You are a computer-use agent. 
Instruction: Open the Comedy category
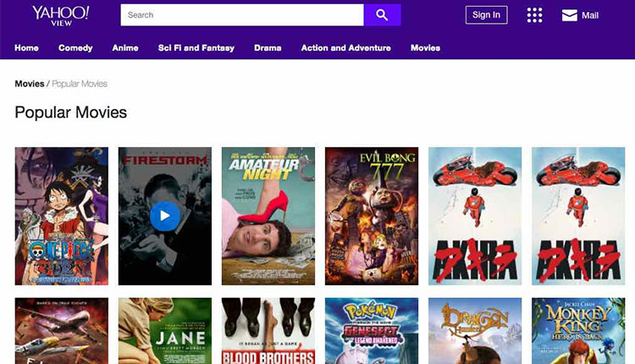pos(75,47)
